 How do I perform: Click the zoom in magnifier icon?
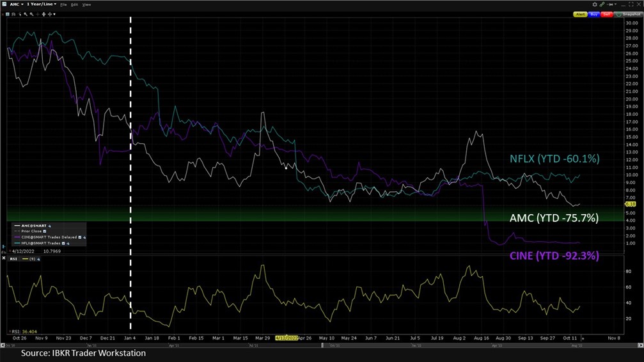pos(26,14)
